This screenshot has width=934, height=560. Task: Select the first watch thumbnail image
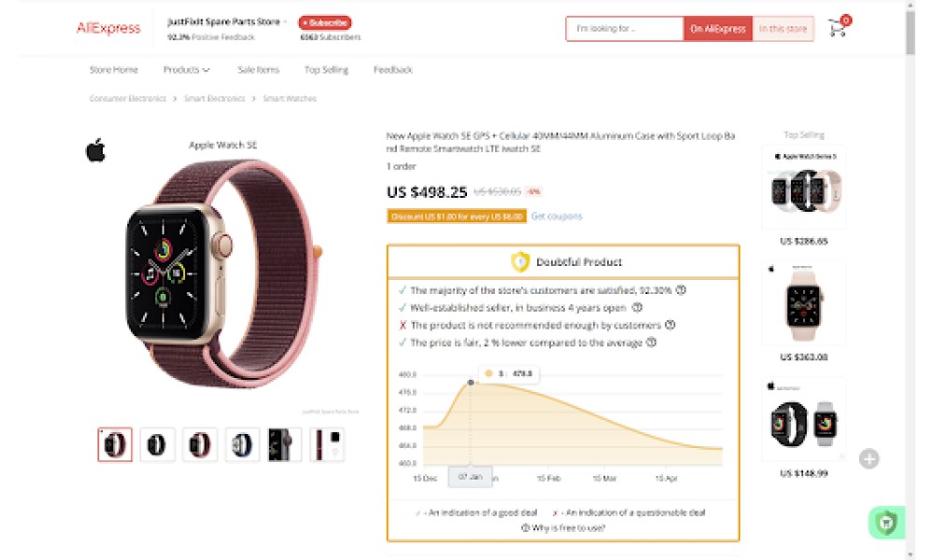[x=115, y=444]
